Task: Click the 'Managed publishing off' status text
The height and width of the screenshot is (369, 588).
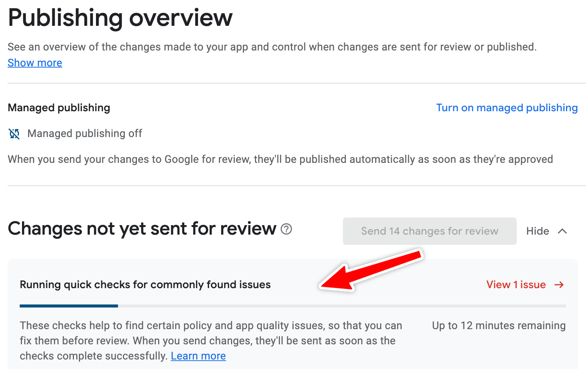Action: [x=85, y=134]
